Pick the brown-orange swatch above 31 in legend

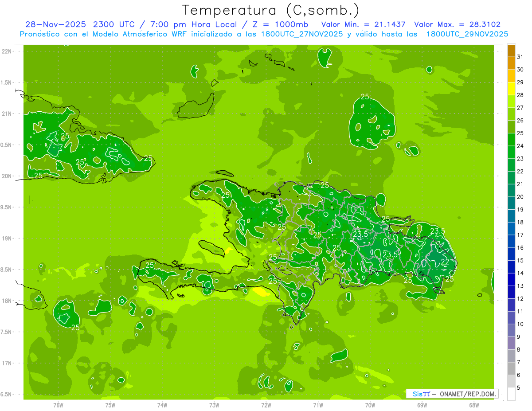coord(511,51)
